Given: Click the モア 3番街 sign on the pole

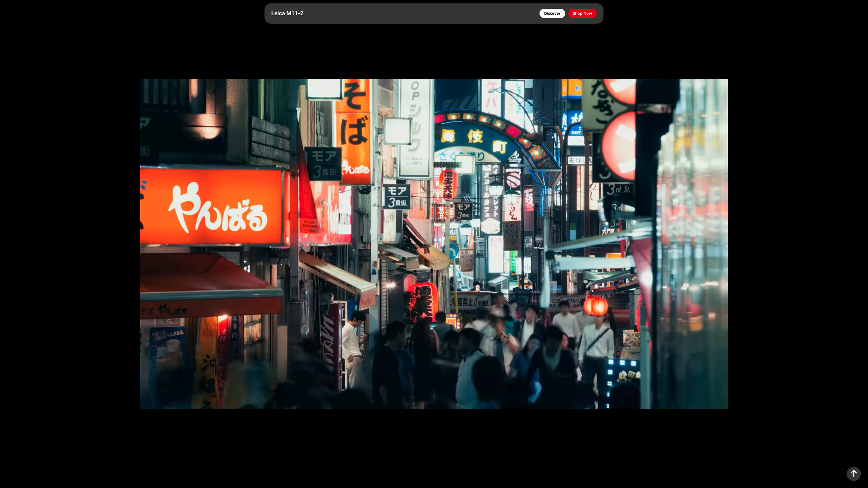Looking at the screenshot, I should [397, 196].
